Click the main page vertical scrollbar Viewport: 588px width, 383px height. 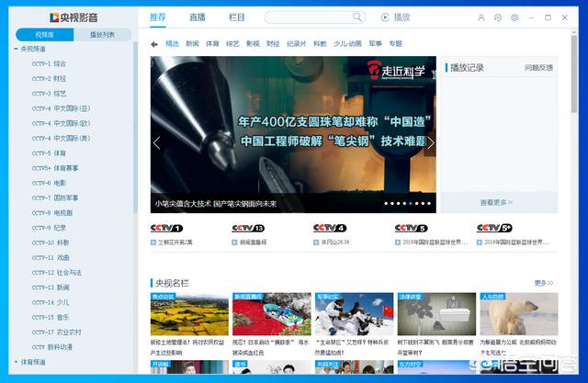pyautogui.click(x=574, y=74)
